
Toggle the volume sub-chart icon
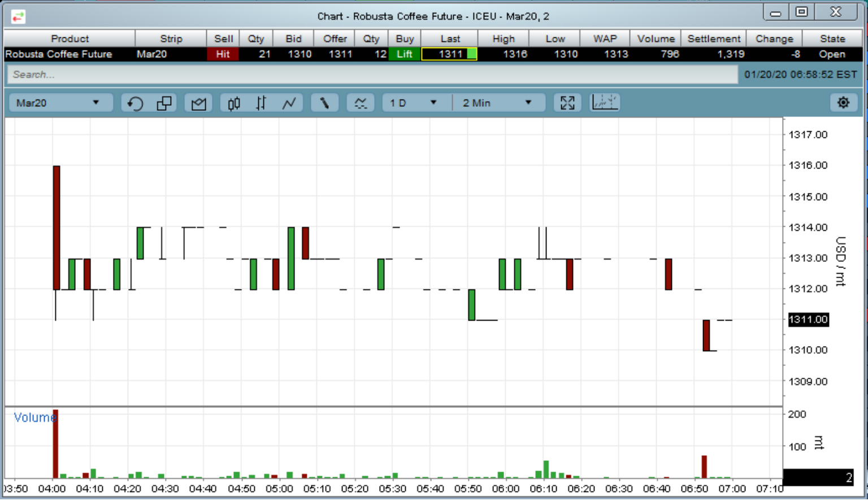point(605,102)
